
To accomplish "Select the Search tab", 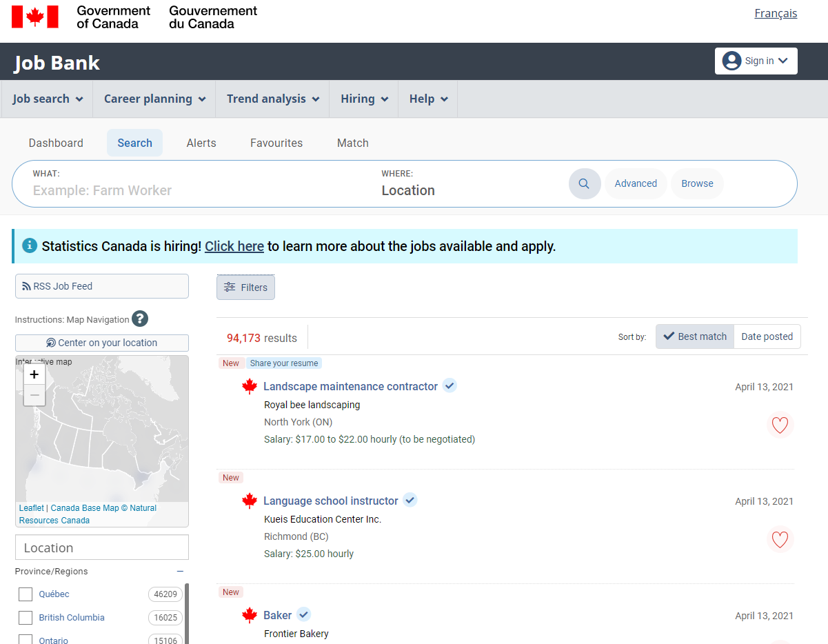I will click(134, 143).
